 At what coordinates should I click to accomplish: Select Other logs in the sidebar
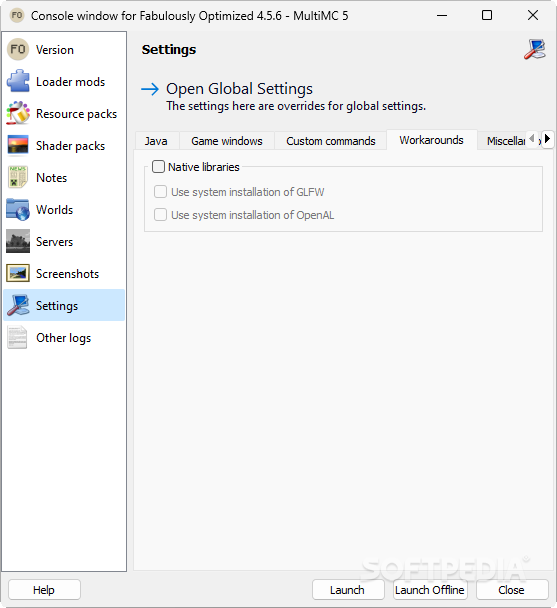(x=64, y=338)
